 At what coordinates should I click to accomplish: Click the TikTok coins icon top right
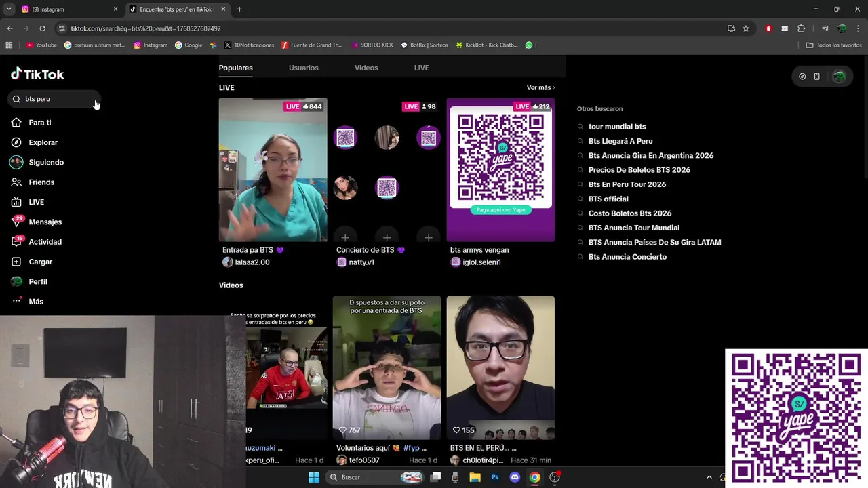pyautogui.click(x=802, y=77)
